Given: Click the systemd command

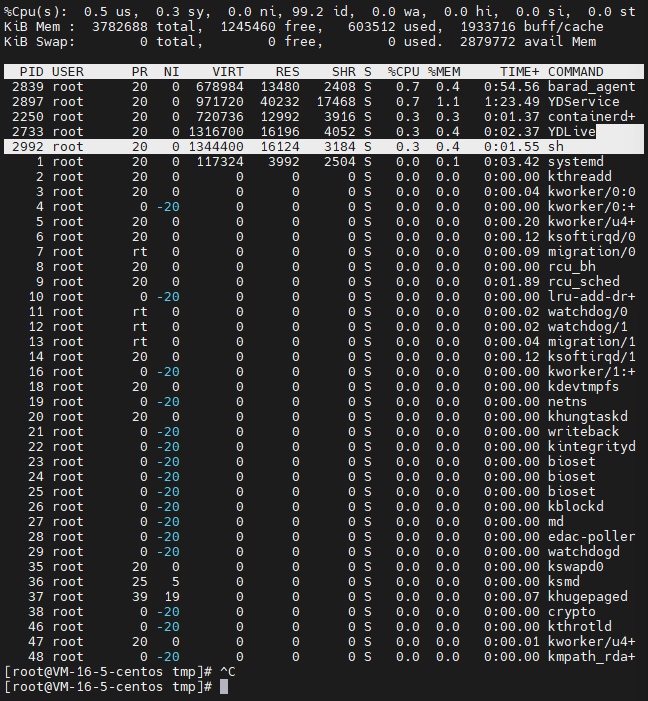Looking at the screenshot, I should (x=576, y=161).
